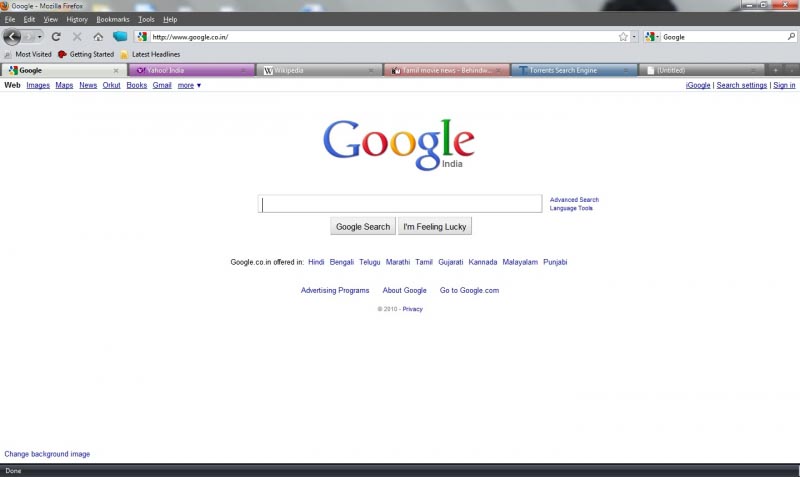Open the Language Tools link
Viewport: 800px width, 477px height.
[x=571, y=208]
